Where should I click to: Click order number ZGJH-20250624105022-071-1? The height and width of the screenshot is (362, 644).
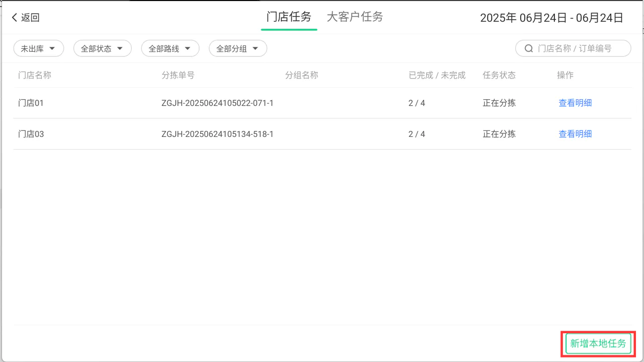(217, 103)
